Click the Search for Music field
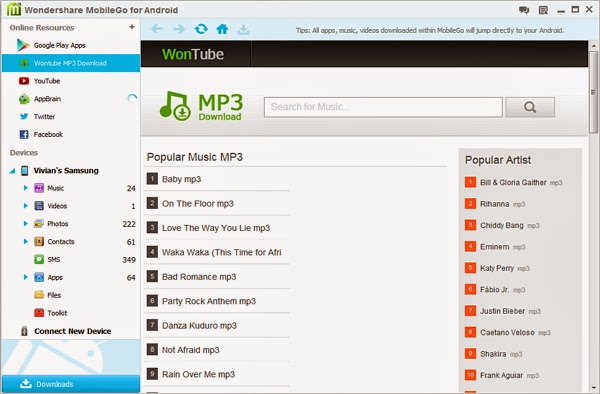 [x=383, y=107]
